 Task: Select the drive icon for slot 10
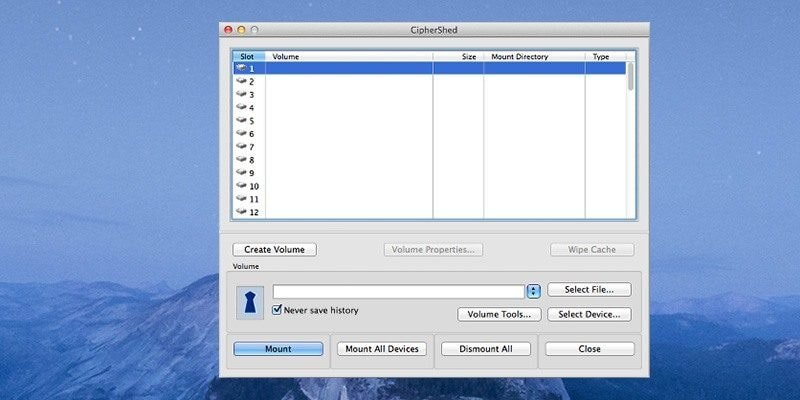(x=242, y=186)
